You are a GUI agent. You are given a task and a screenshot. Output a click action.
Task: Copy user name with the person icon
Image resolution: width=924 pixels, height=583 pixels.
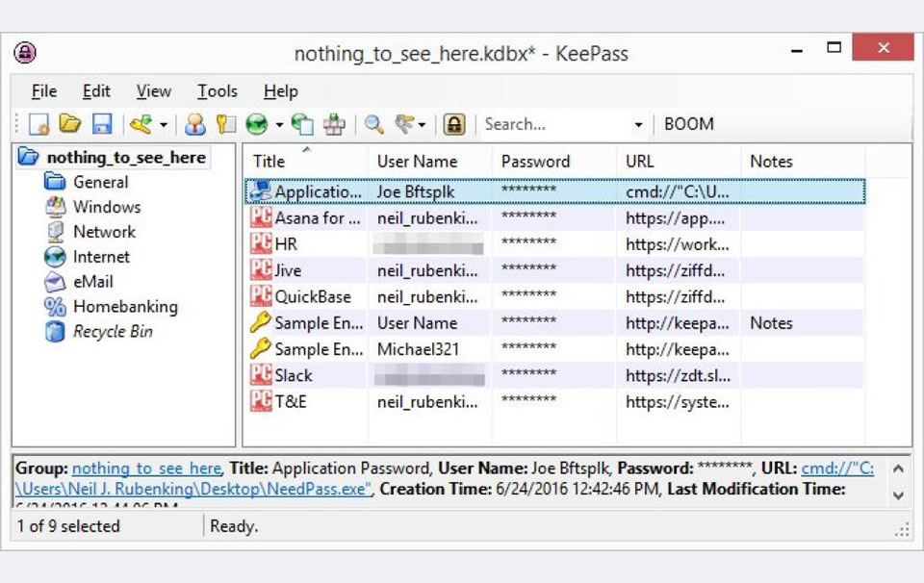195,124
